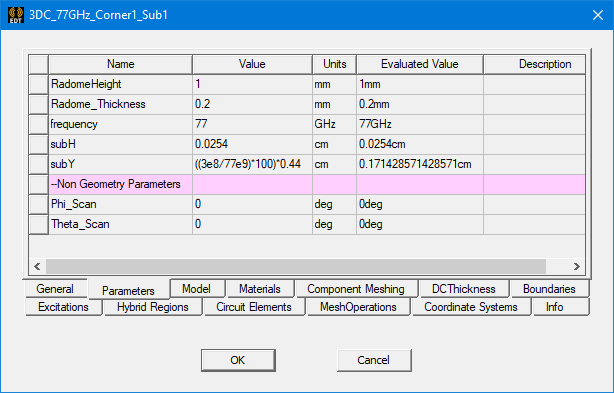Open the Coordinate Systems tab
614x393 pixels.
click(x=471, y=307)
